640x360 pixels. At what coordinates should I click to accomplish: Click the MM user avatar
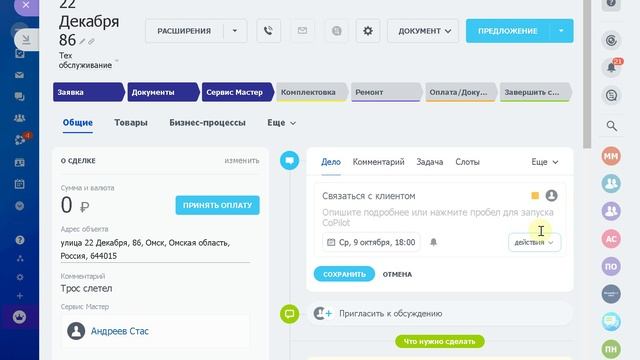pyautogui.click(x=611, y=156)
